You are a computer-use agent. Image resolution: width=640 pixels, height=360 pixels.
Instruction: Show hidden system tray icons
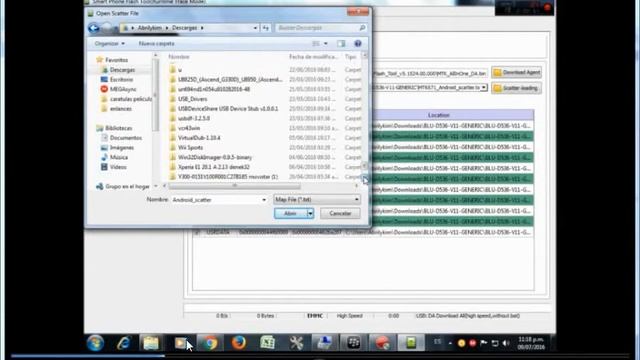(450, 343)
